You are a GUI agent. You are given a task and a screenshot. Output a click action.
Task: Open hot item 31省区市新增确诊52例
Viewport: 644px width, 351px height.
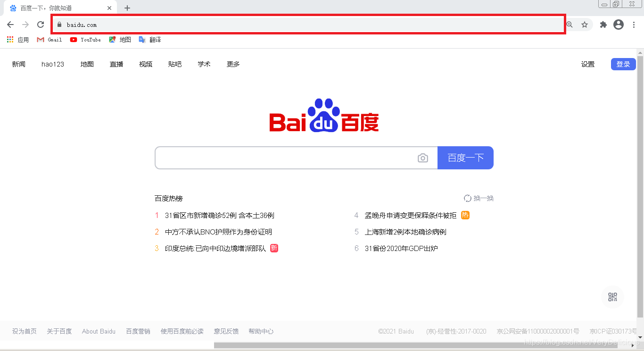click(x=220, y=215)
